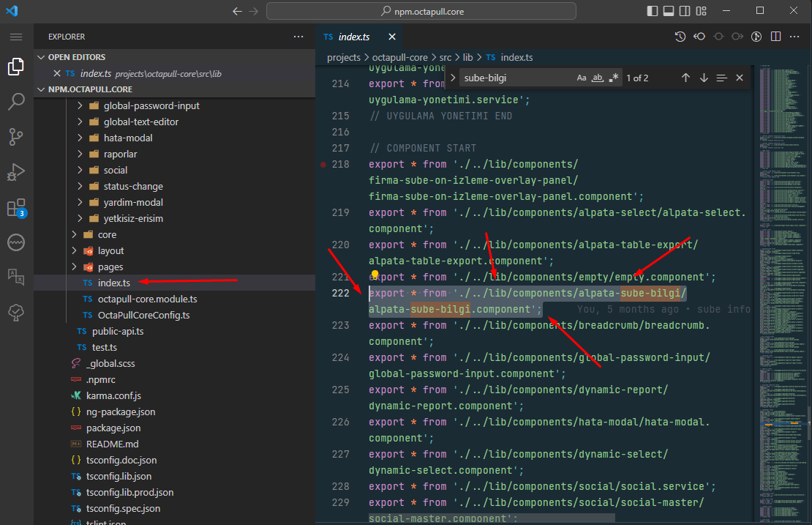Screen dimensions: 812x525
Task: Open Extensions view with 3 badge
Action: pyautogui.click(x=16, y=208)
